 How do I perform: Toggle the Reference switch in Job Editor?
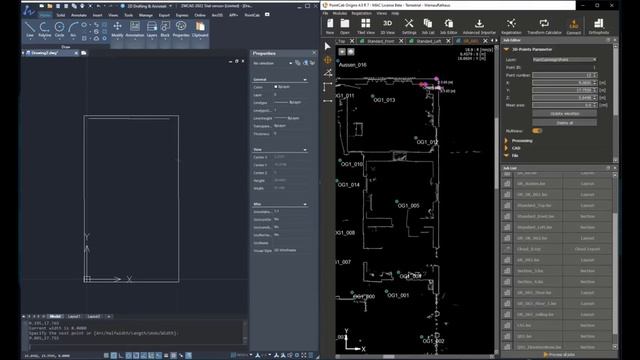point(537,131)
